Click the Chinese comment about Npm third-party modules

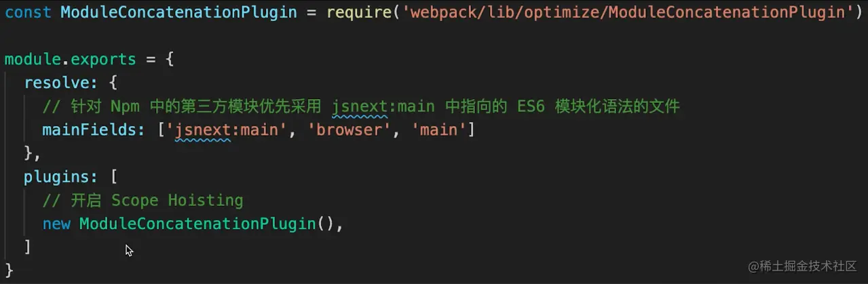point(361,106)
